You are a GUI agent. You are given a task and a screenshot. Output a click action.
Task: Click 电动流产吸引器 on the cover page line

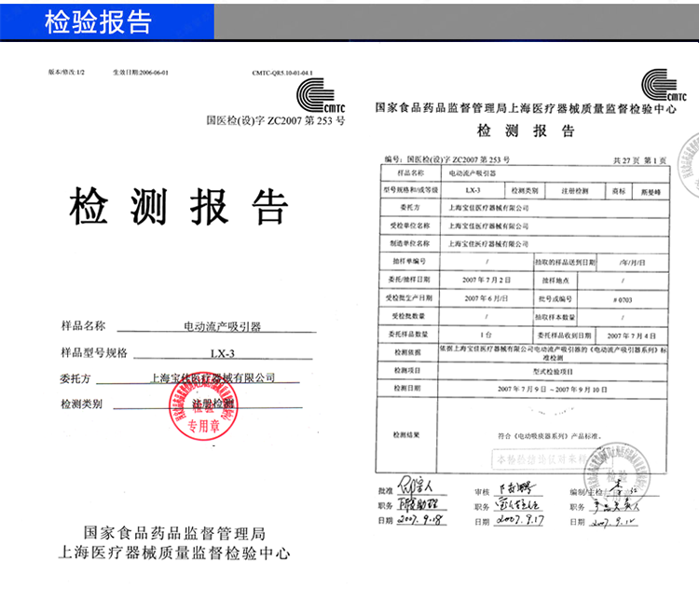[x=223, y=327]
